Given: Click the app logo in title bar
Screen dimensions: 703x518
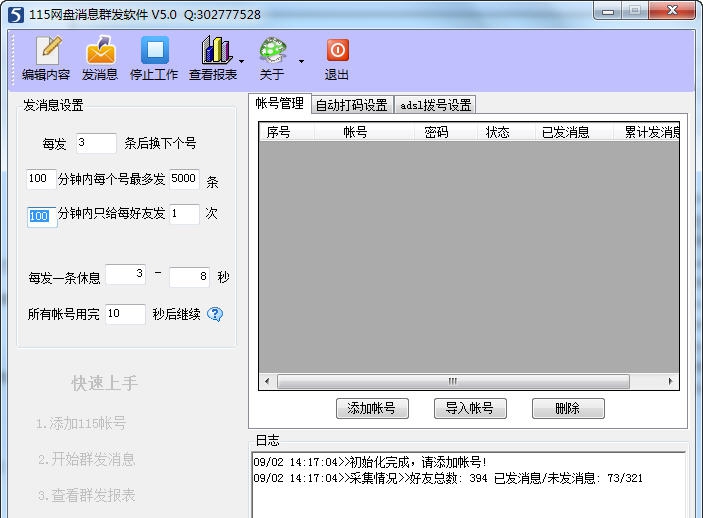Looking at the screenshot, I should (x=16, y=14).
